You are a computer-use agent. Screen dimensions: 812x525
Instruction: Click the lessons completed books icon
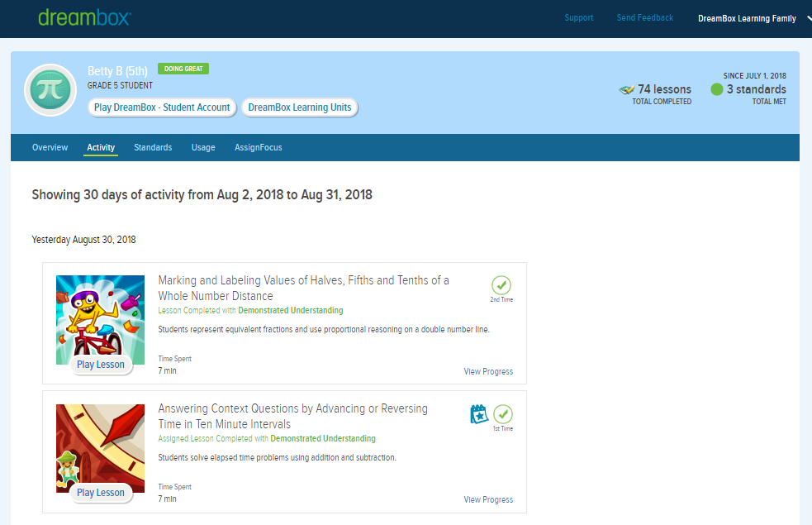point(627,90)
